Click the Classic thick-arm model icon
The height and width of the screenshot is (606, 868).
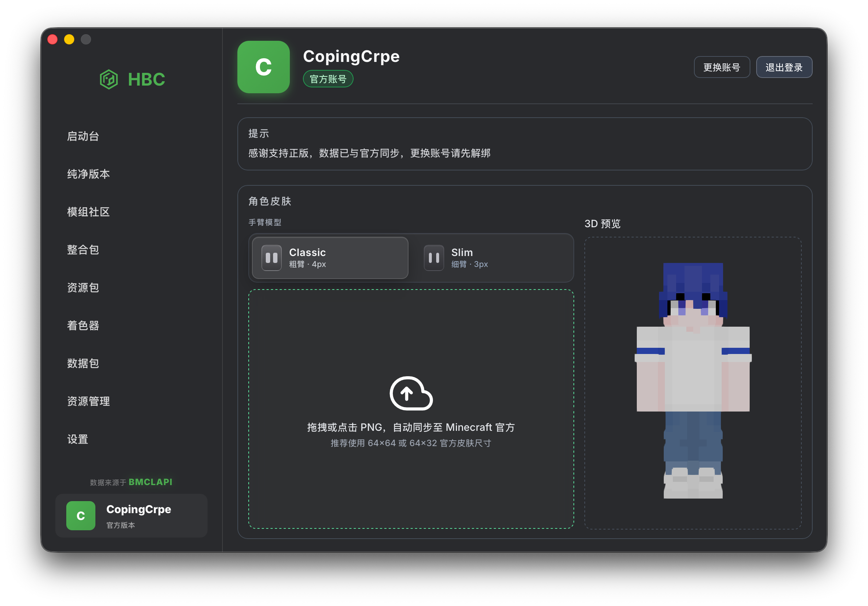[272, 258]
